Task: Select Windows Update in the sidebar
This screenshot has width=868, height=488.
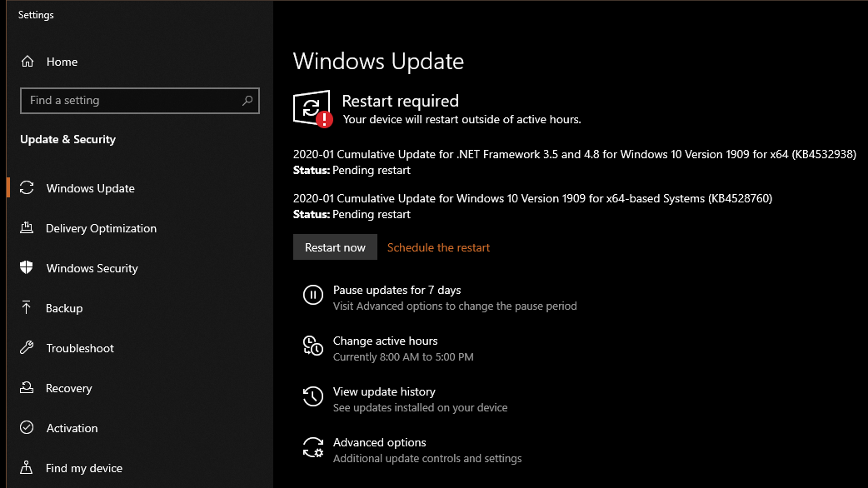Action: point(90,188)
